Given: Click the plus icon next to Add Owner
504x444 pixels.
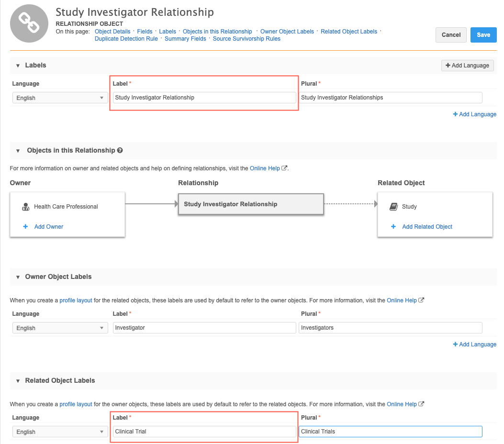Looking at the screenshot, I should pos(26,227).
